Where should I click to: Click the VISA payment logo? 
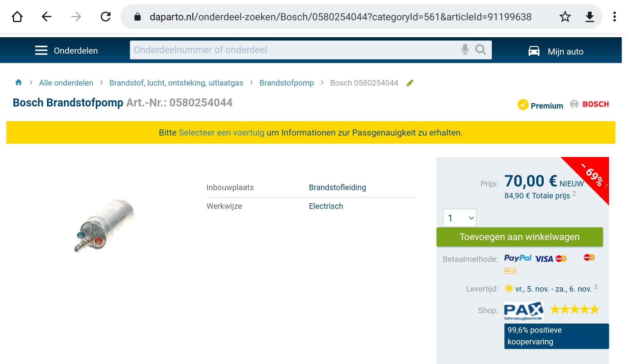click(544, 259)
